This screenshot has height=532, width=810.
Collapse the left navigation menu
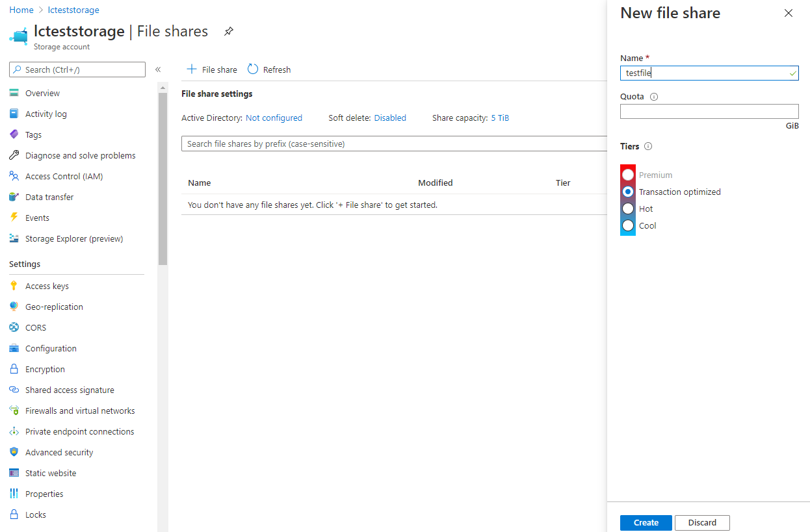coord(158,70)
